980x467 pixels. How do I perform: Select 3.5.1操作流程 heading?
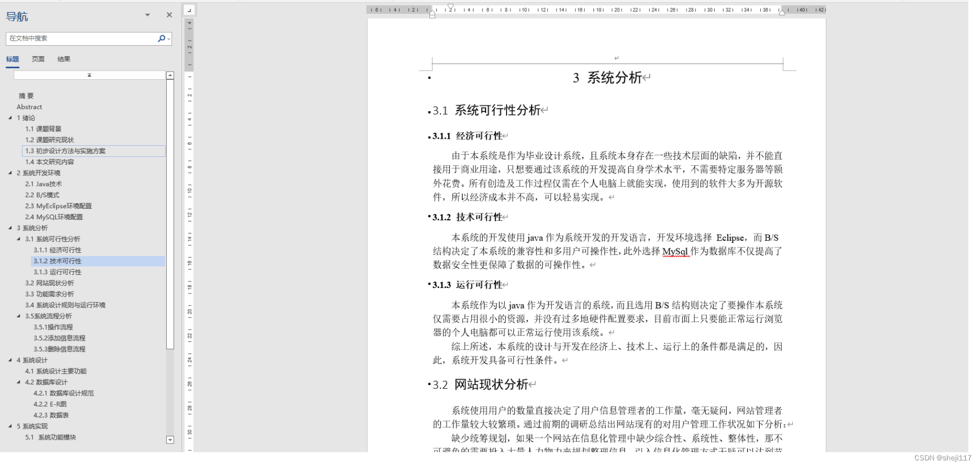[53, 327]
